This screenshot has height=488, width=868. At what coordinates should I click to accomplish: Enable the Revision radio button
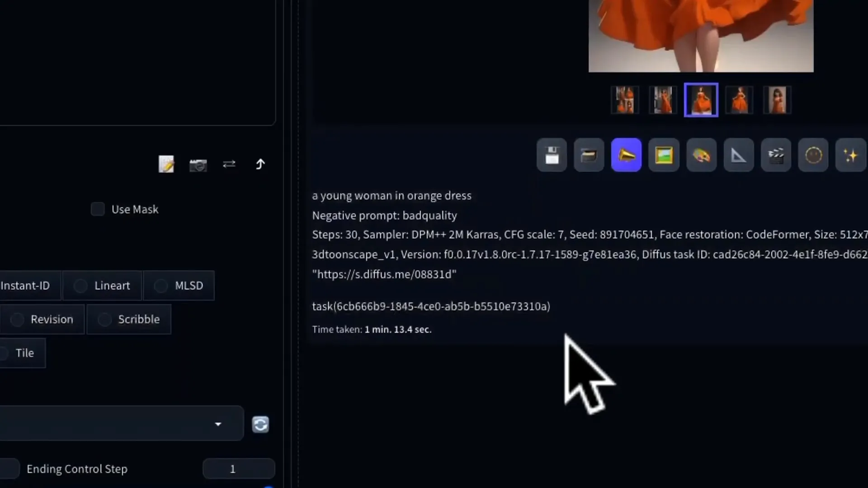tap(17, 319)
